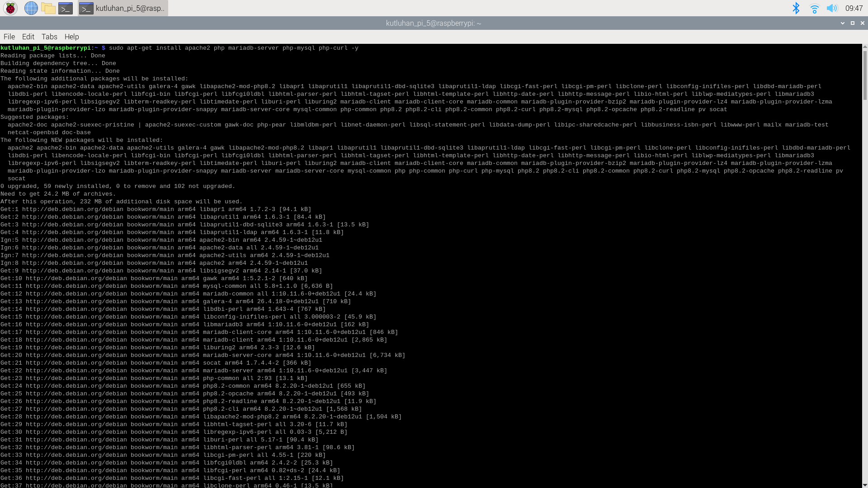Click the lone 'socat' line after package list
This screenshot has height=488, width=868.
click(x=17, y=178)
